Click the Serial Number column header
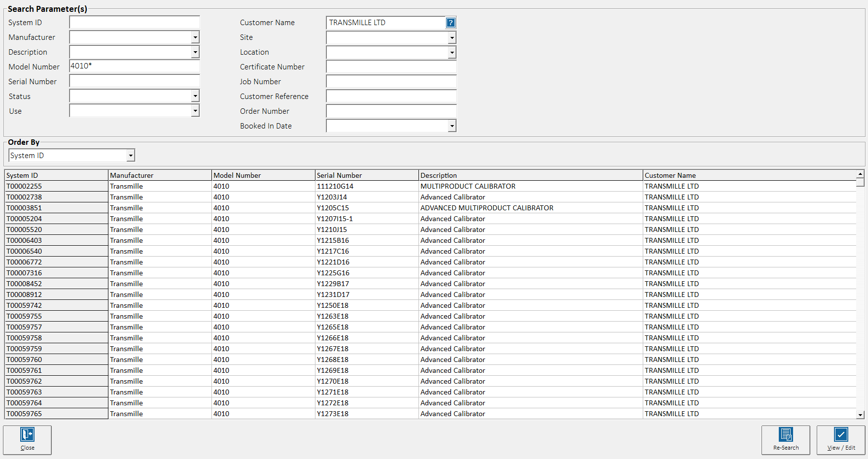Screen dimensions: 868x459 pos(367,175)
